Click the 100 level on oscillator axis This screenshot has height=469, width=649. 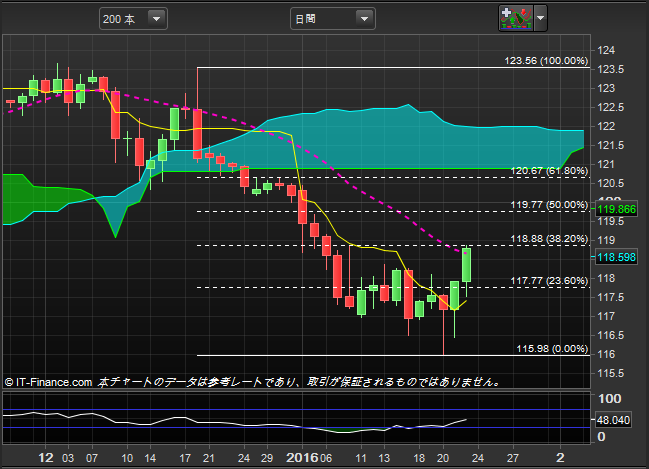[610, 399]
